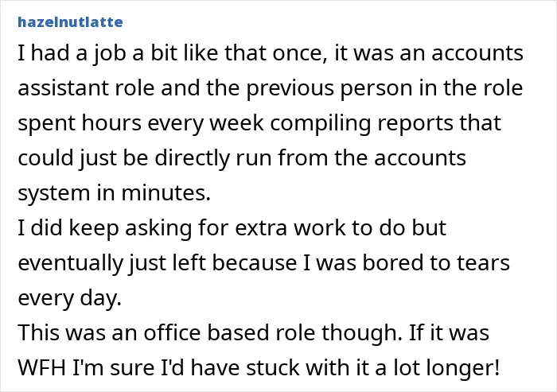
Task: Click the abbreviation "WFH" in the last line
Action: pos(42,368)
